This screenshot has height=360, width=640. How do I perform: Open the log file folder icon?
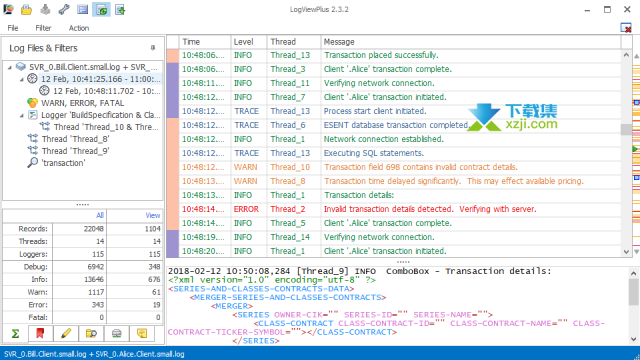coord(27,9)
